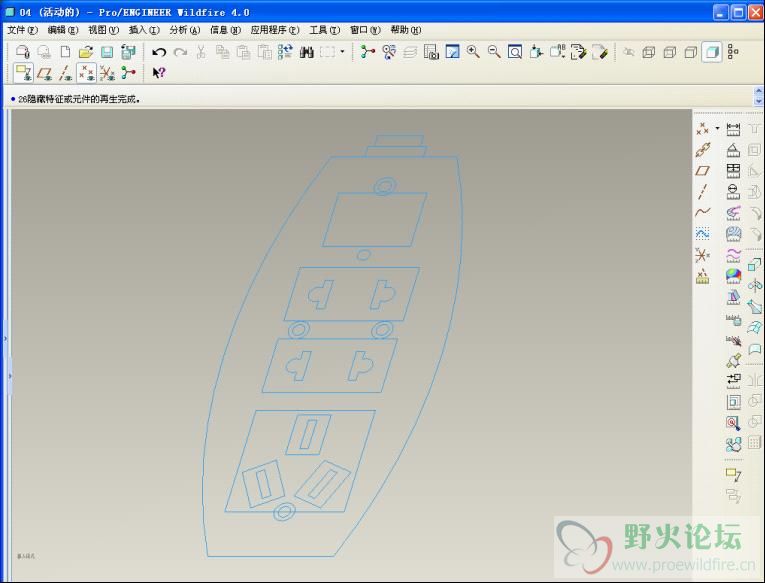
Task: Click the Redo arrow icon
Action: coord(180,52)
